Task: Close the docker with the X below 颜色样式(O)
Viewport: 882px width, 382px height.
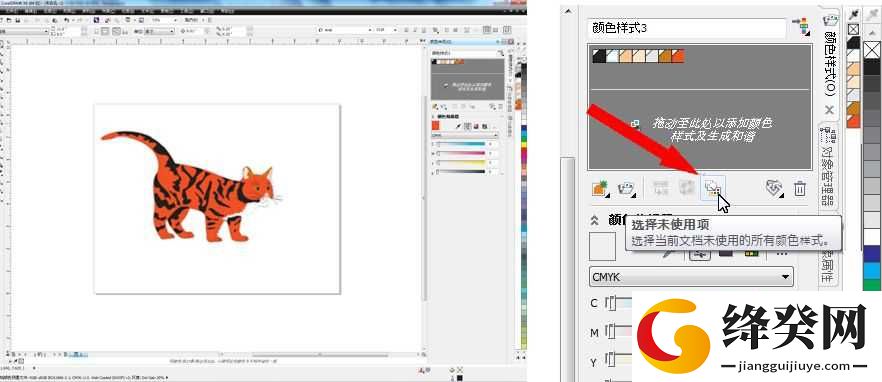Action: pyautogui.click(x=829, y=110)
